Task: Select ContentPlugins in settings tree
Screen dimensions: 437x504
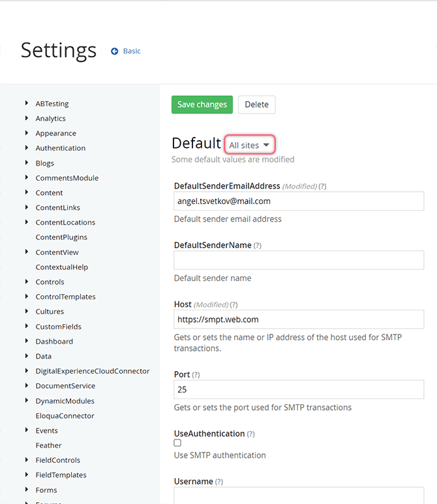Action: [x=61, y=237]
